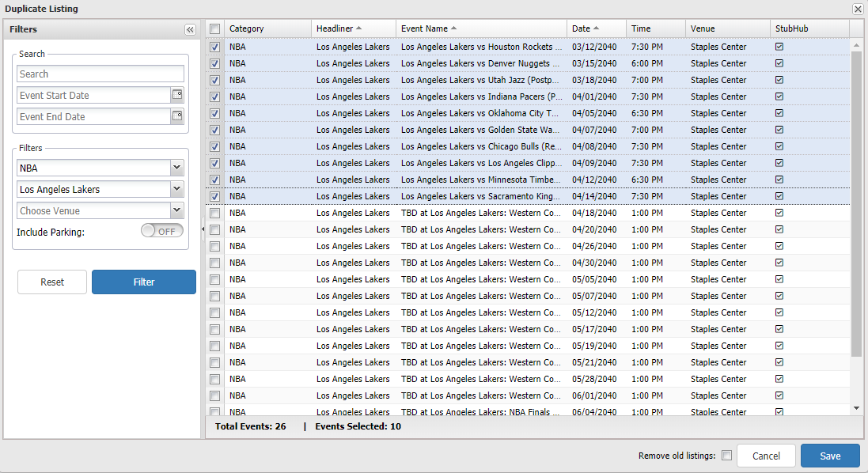
Task: Uncheck the Lakers vs Sacramento Kings row
Action: 214,196
